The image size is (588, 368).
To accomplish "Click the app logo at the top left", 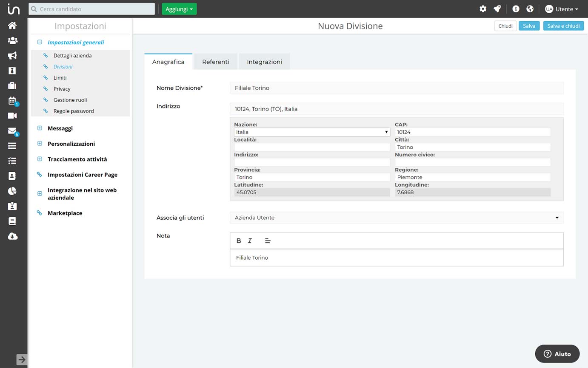I will click(x=14, y=8).
